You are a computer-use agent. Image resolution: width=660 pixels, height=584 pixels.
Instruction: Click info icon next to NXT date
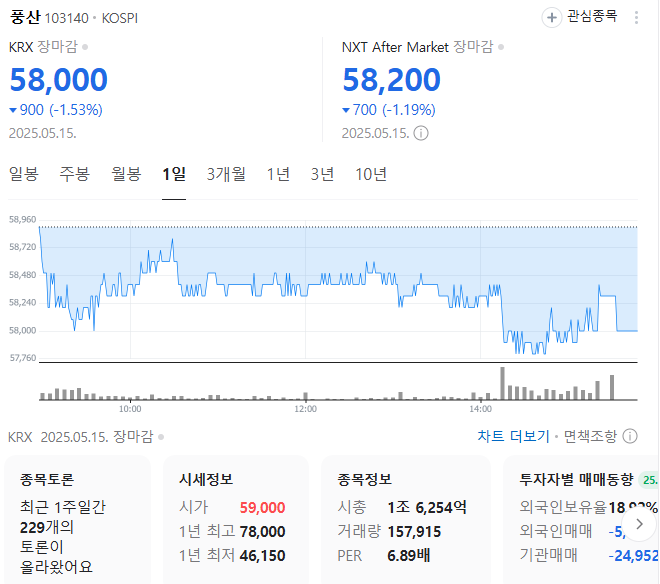421,133
